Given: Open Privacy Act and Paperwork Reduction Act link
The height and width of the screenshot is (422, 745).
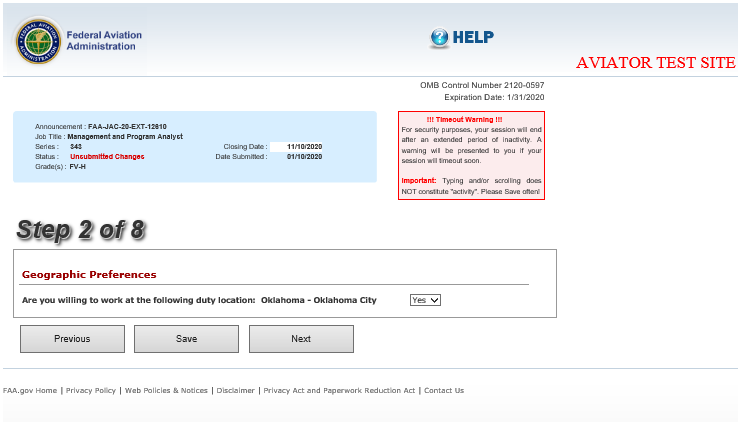Looking at the screenshot, I should 339,391.
